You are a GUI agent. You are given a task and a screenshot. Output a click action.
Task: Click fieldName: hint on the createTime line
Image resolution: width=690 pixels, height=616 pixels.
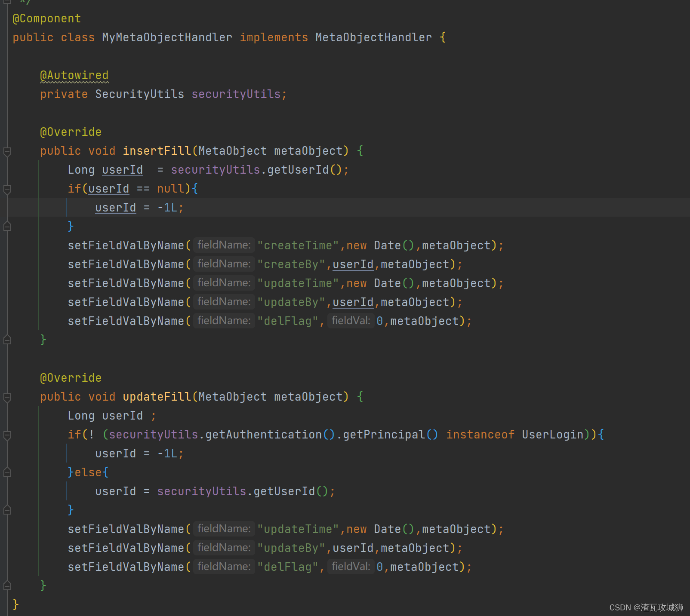[x=224, y=245]
